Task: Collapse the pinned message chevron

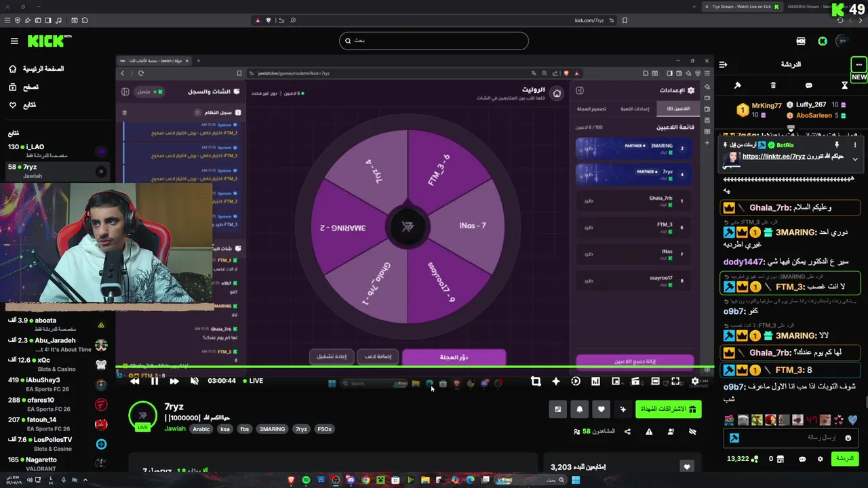Action: pos(855,159)
